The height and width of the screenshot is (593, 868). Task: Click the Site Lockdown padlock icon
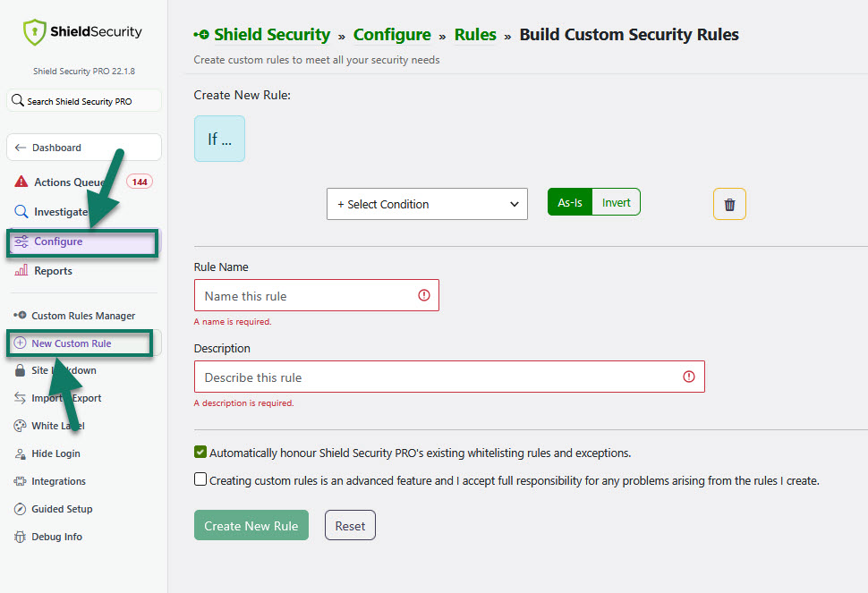click(x=20, y=370)
